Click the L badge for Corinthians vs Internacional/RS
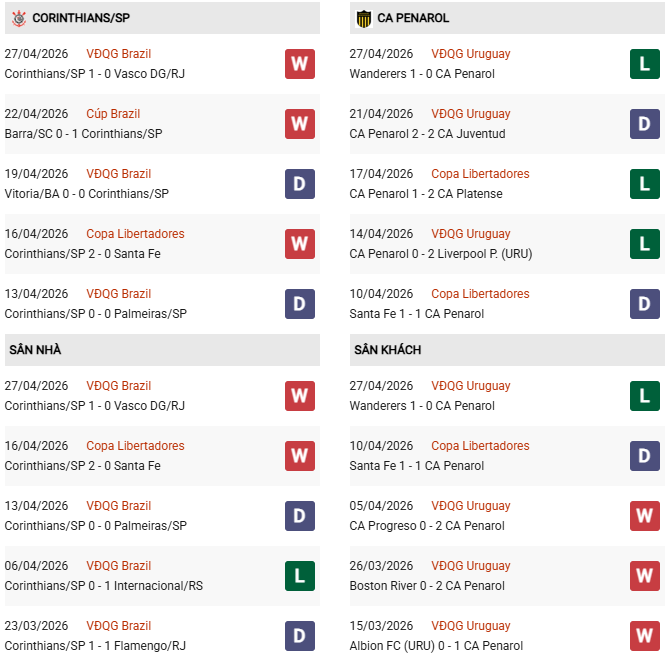This screenshot has width=666, height=662. [299, 576]
